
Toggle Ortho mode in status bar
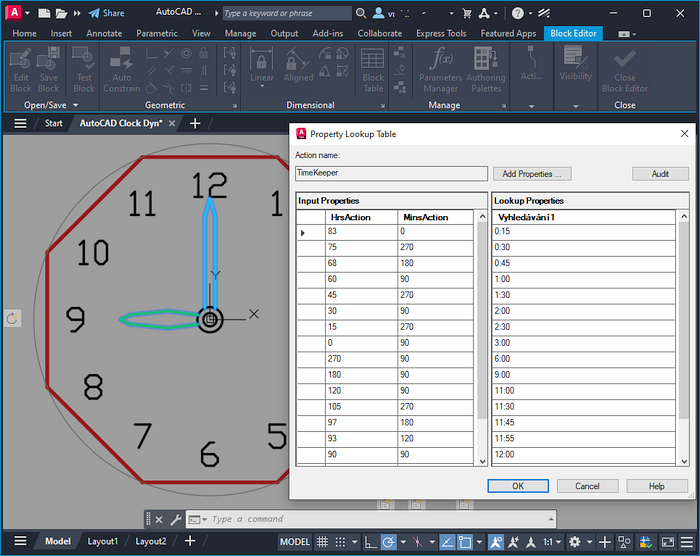click(x=370, y=542)
